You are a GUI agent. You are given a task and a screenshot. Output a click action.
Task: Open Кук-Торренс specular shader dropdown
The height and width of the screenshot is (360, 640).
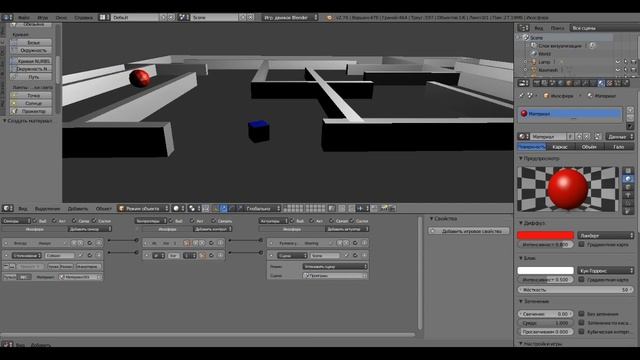(606, 271)
